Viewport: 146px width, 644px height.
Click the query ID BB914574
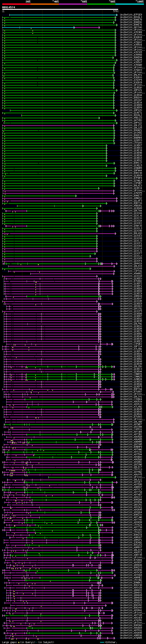pyautogui.click(x=8, y=8)
